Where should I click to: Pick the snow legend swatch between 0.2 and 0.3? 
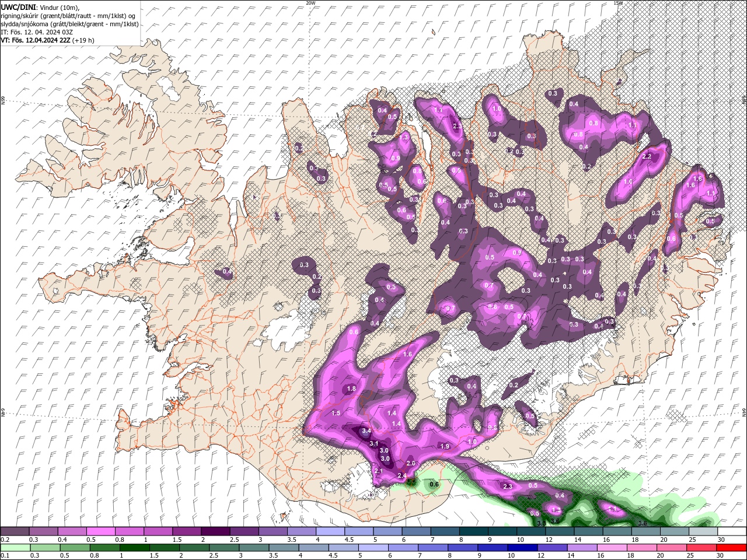pyautogui.click(x=15, y=531)
